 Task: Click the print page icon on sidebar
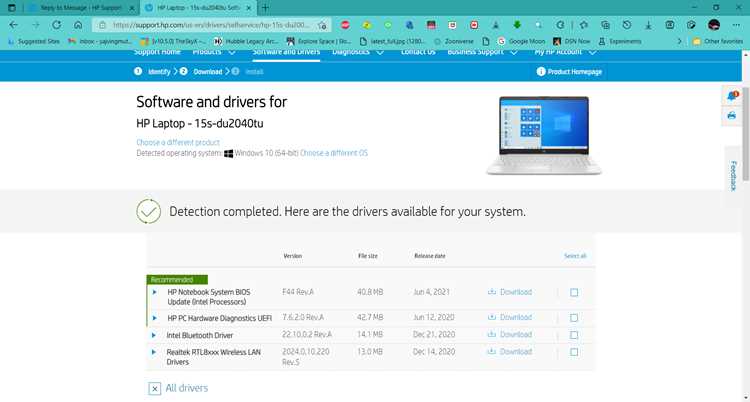pos(732,116)
